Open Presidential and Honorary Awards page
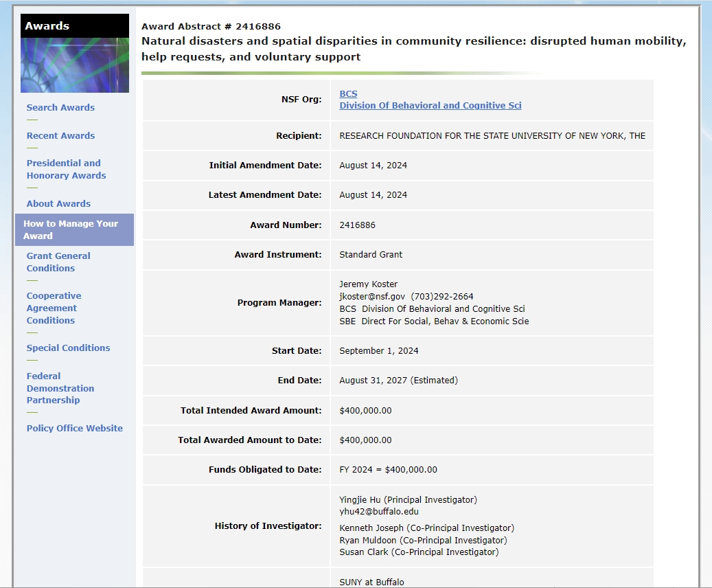 pyautogui.click(x=66, y=170)
